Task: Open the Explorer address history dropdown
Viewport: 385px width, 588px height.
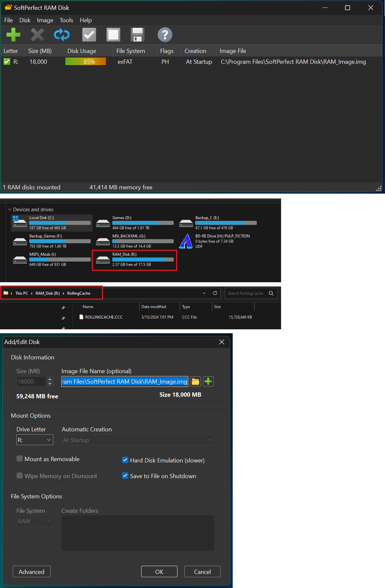Action: [x=204, y=293]
